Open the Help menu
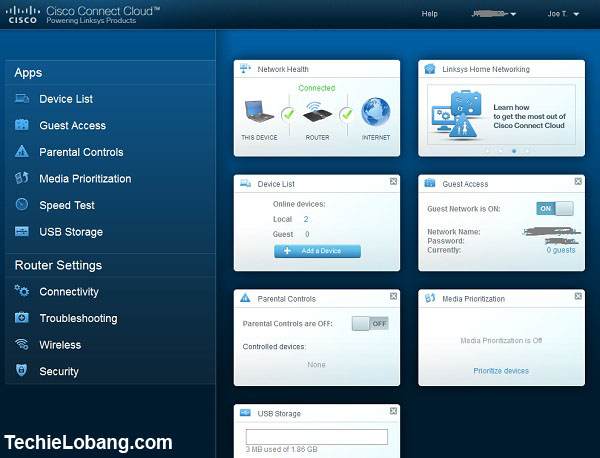This screenshot has width=600, height=458. click(x=429, y=14)
